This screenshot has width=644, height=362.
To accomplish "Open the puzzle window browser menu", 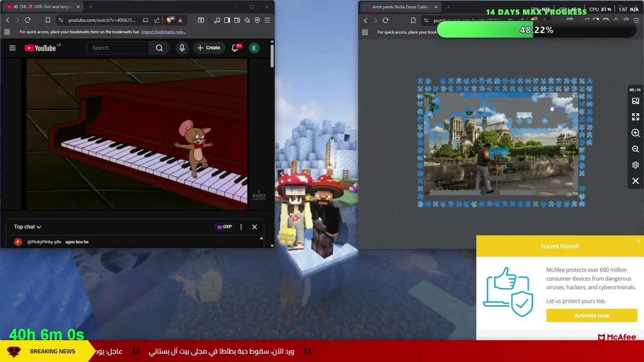I will click(x=636, y=21).
